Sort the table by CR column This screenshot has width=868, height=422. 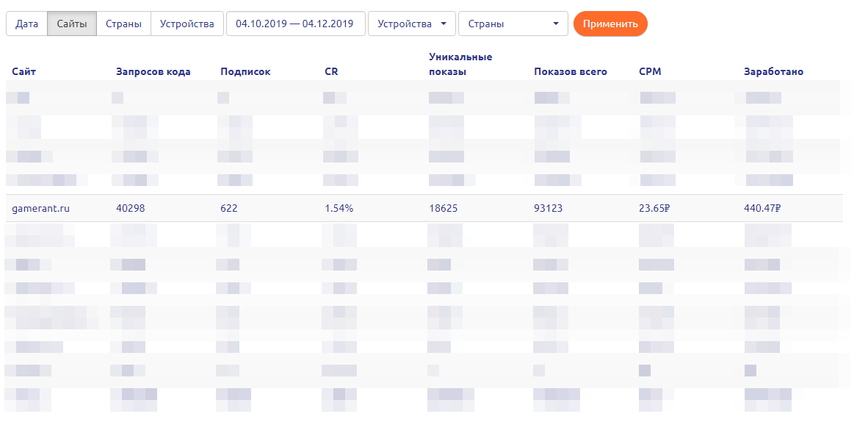click(x=331, y=71)
